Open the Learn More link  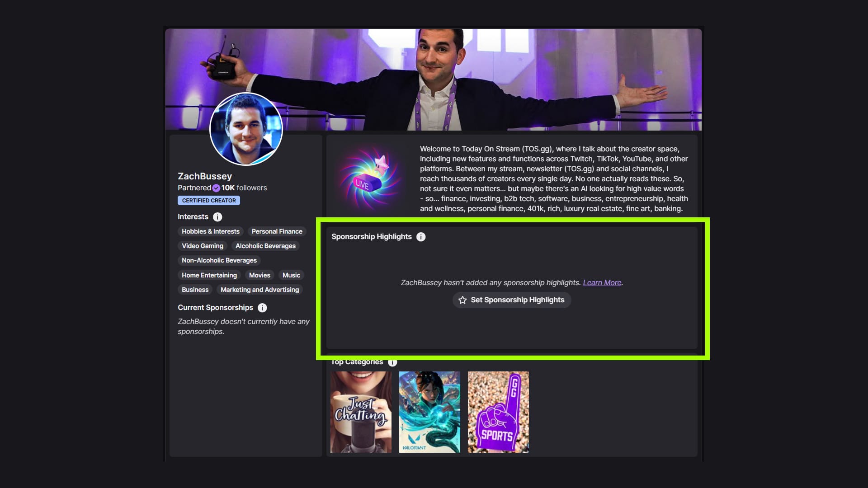click(x=602, y=283)
